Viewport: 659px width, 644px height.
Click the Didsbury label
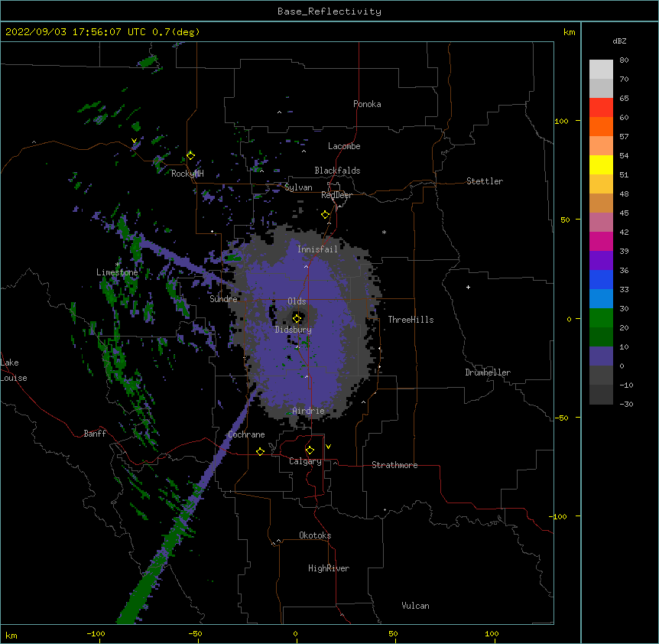pos(294,330)
